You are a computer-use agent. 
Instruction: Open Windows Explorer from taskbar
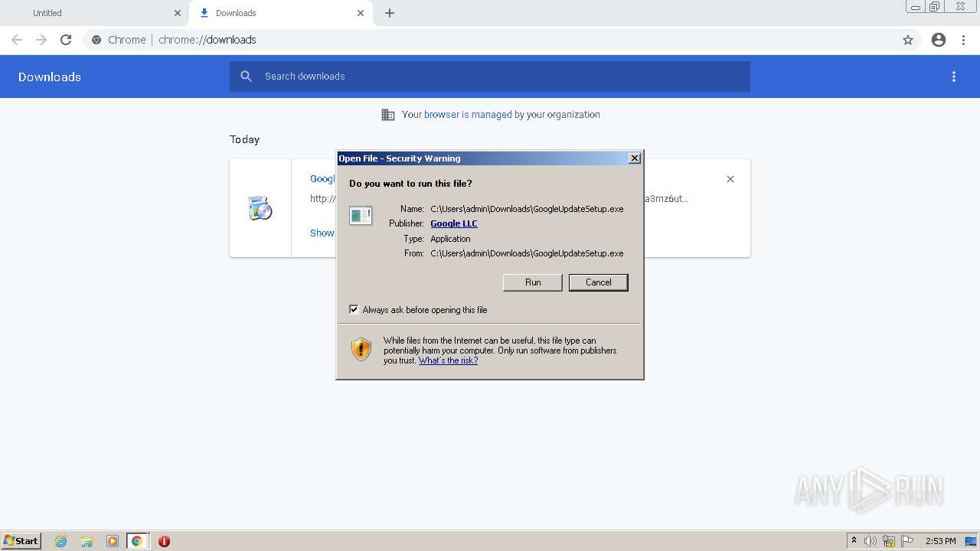[87, 541]
